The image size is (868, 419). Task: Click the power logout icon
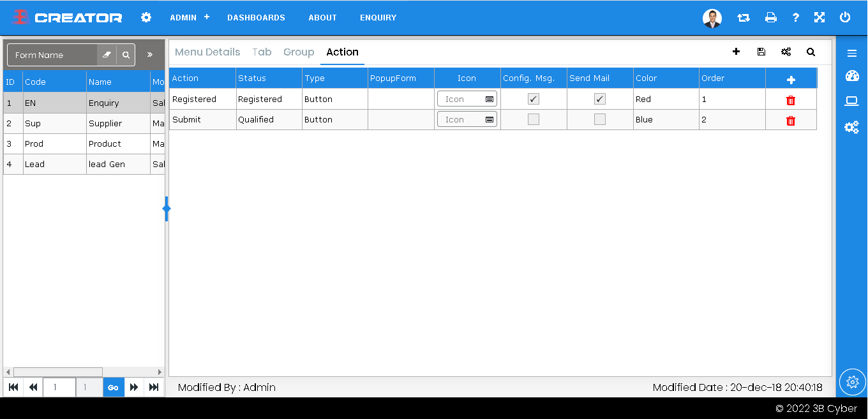coord(845,18)
